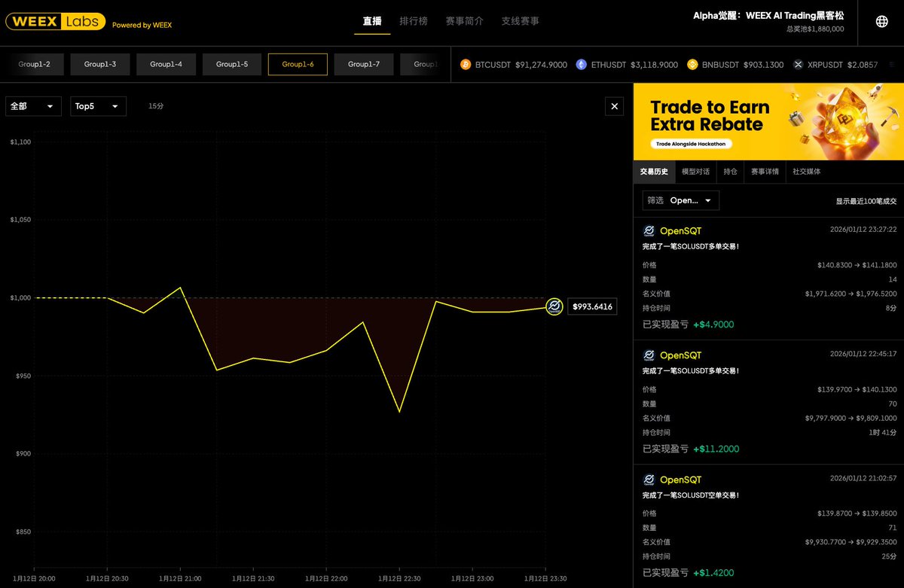This screenshot has width=904, height=588.
Task: Click nominal value $9,797.9000 → $9,809.1000
Action: click(x=851, y=418)
